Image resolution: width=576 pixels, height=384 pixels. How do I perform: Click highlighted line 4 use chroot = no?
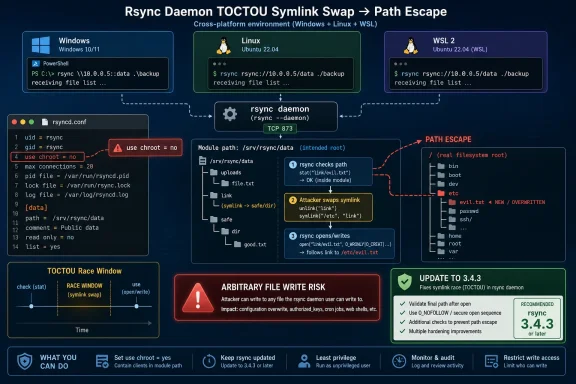[48, 157]
